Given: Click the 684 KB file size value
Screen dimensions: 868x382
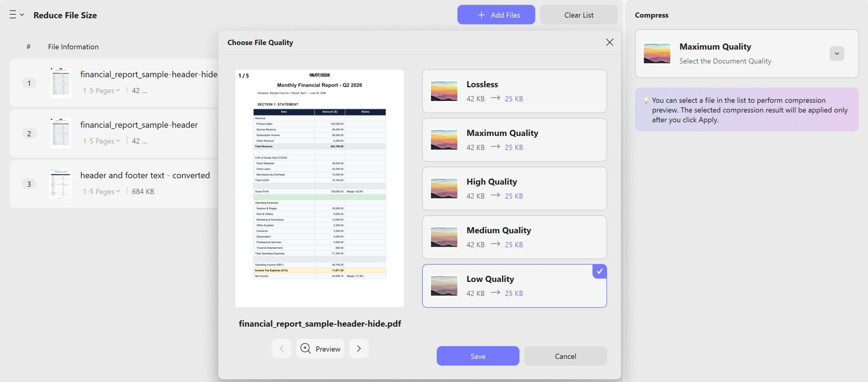Looking at the screenshot, I should pyautogui.click(x=143, y=191).
